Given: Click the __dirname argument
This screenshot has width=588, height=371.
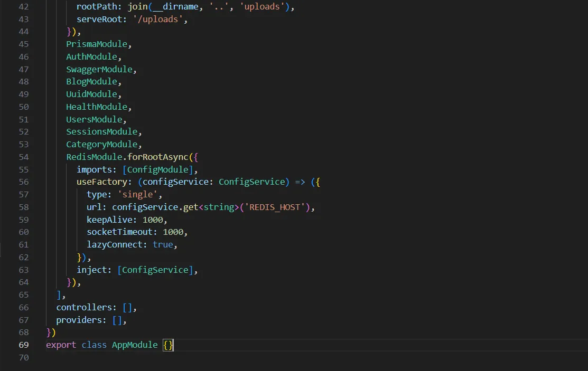Looking at the screenshot, I should point(175,7).
